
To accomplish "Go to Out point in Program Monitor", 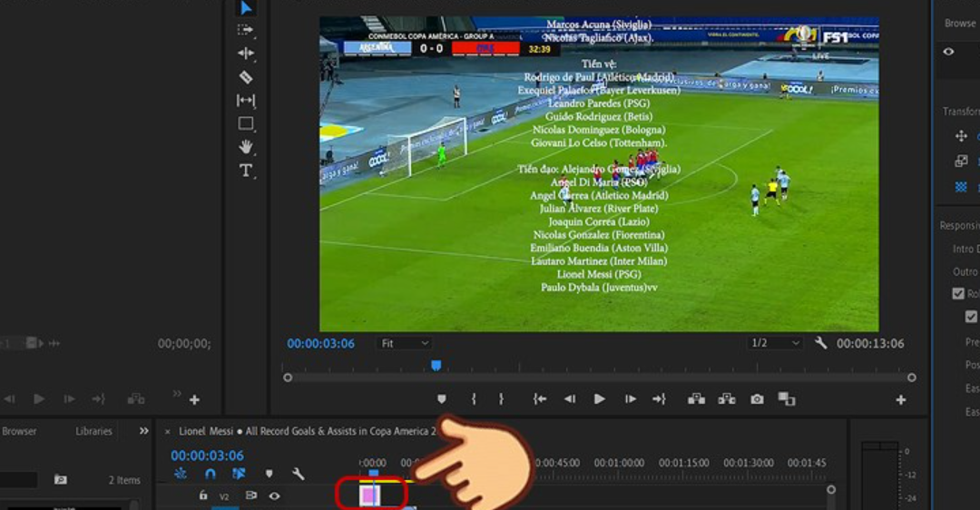I will click(x=660, y=398).
